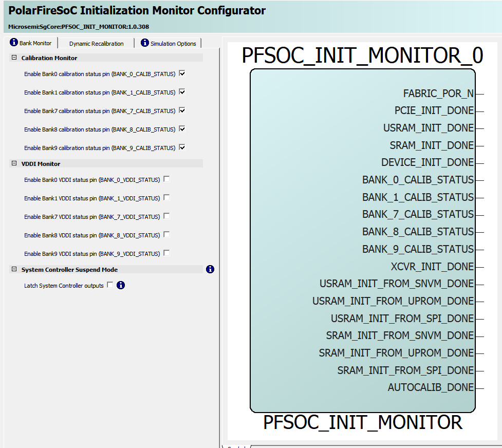
Task: Click info icon next to Latch System Controller outputs
Action: (x=121, y=285)
